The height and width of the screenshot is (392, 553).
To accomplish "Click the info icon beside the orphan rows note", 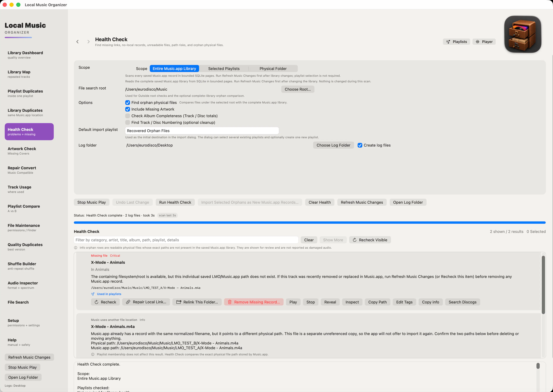I will [76, 248].
